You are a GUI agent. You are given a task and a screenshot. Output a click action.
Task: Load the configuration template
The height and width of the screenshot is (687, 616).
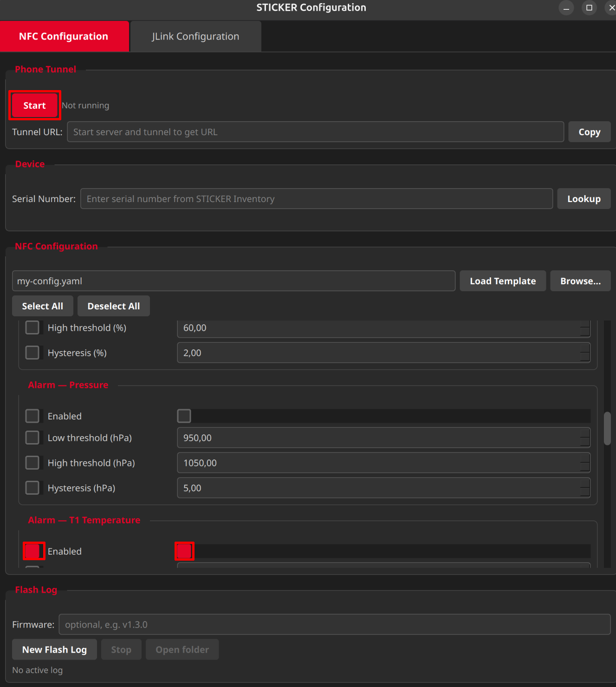(503, 281)
